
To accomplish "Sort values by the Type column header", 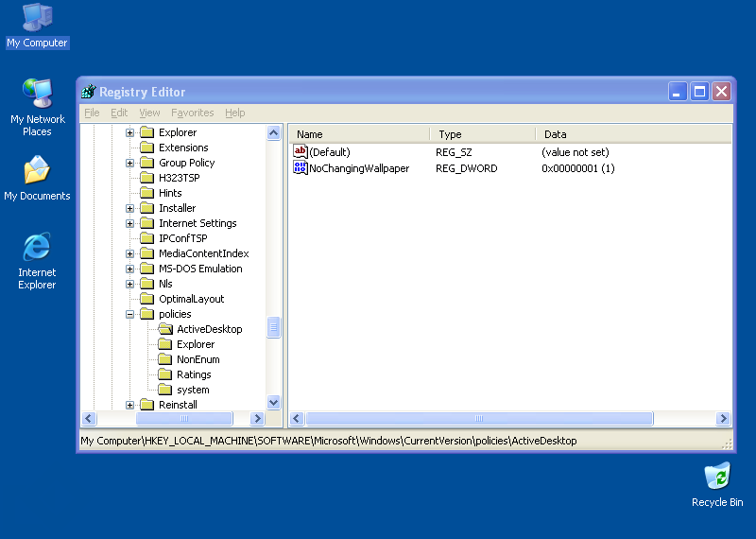I will click(482, 134).
